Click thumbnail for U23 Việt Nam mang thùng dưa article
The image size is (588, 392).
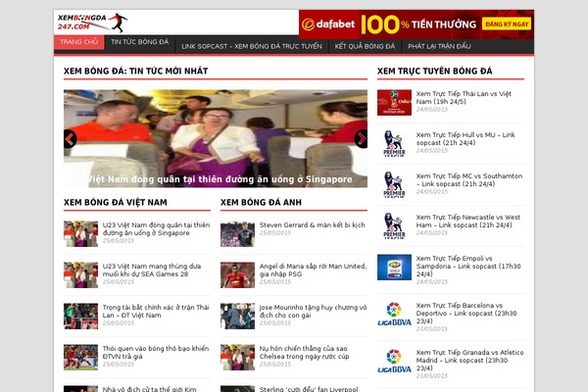tap(80, 275)
